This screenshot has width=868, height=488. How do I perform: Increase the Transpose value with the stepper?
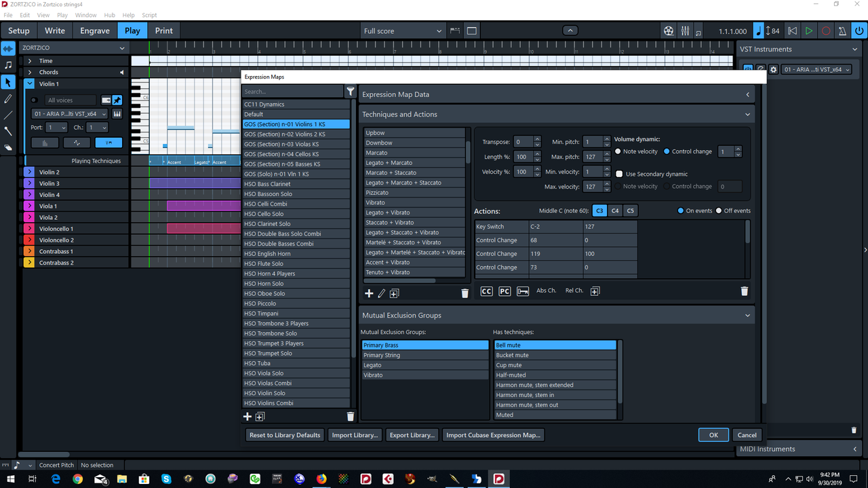tap(537, 139)
